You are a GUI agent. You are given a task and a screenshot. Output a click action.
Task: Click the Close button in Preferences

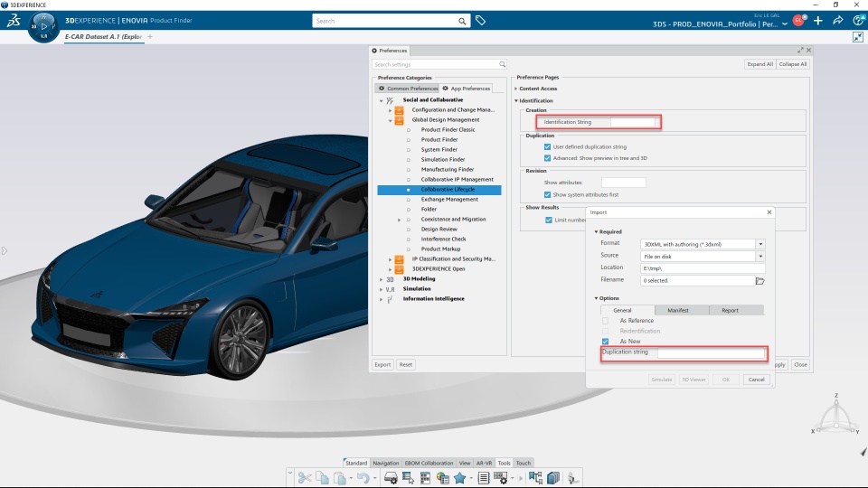click(x=800, y=364)
